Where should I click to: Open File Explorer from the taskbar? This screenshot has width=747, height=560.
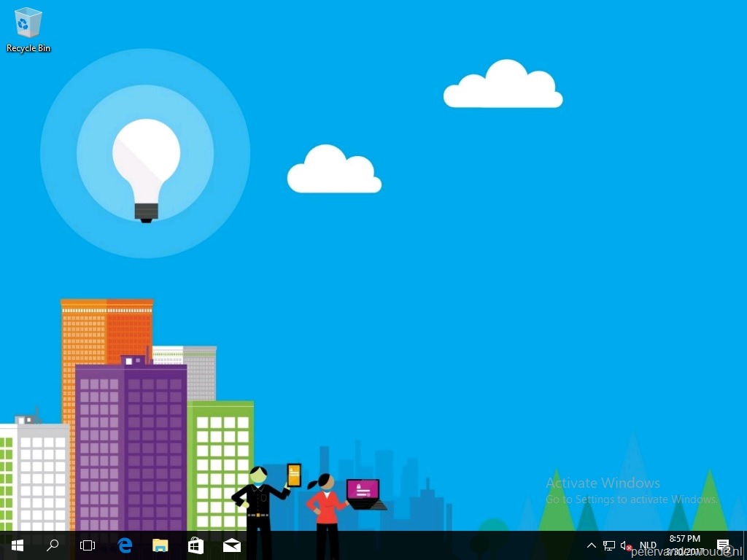coord(160,545)
